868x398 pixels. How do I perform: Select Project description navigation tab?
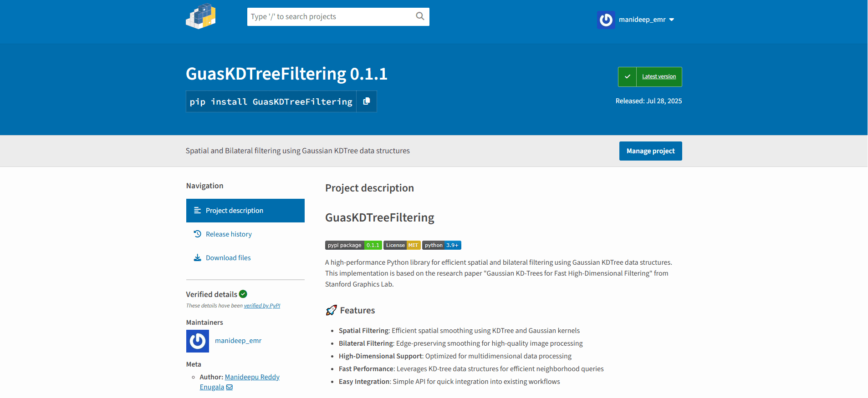coord(245,211)
